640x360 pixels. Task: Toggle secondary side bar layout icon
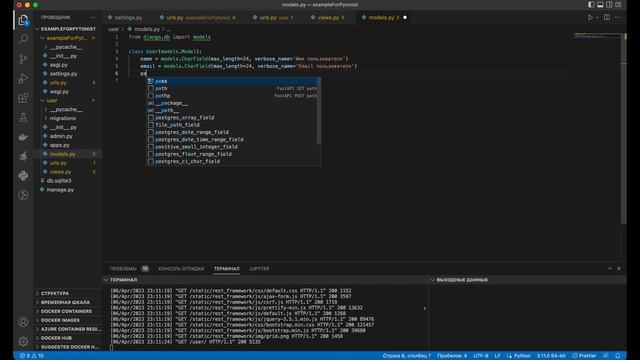point(609,5)
